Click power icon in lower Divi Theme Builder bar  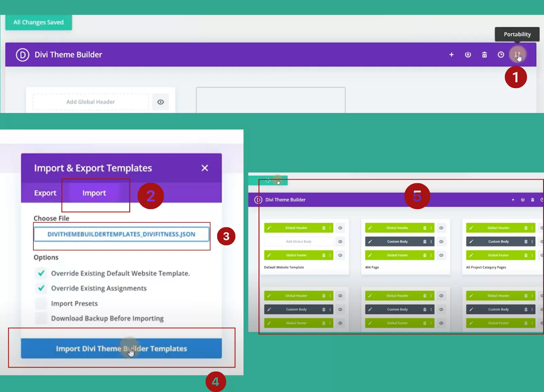point(523,200)
